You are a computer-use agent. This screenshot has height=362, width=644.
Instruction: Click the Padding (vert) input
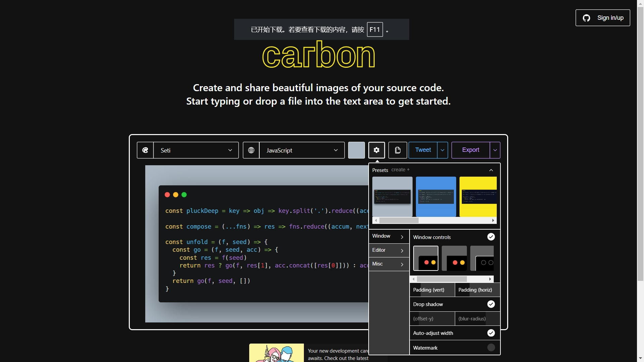(x=432, y=290)
